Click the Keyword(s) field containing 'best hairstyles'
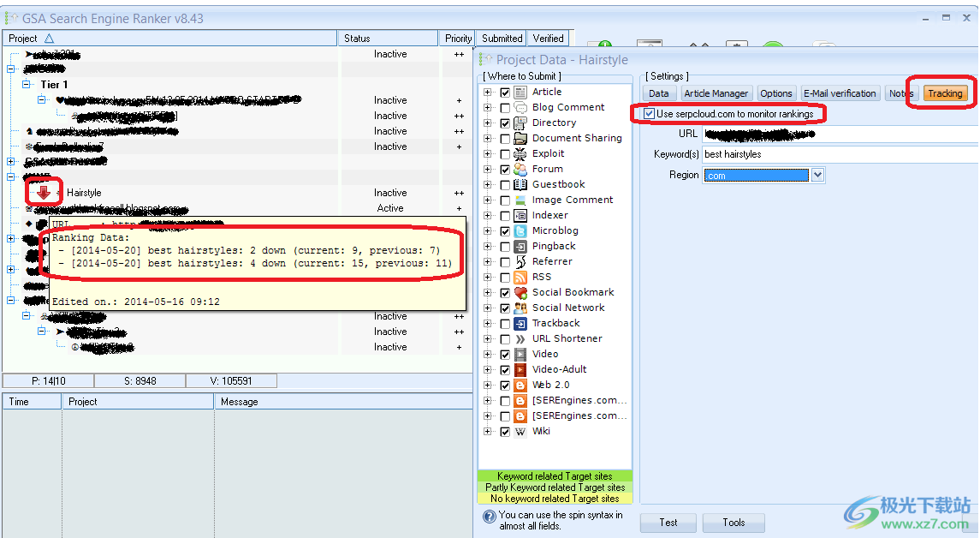Image resolution: width=980 pixels, height=538 pixels. [840, 154]
